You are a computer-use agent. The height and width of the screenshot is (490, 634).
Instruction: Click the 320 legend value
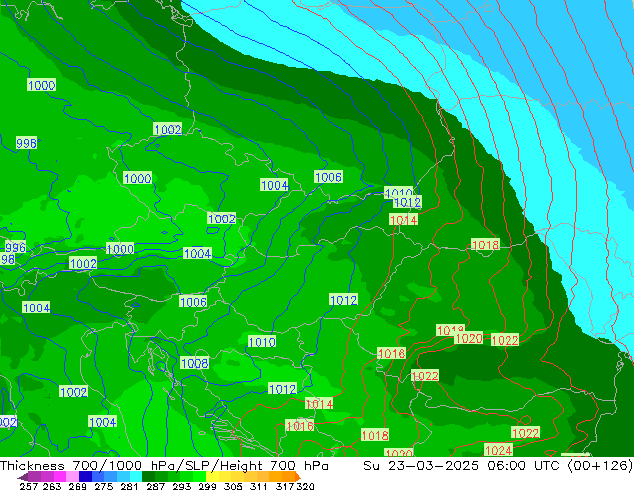(x=305, y=486)
